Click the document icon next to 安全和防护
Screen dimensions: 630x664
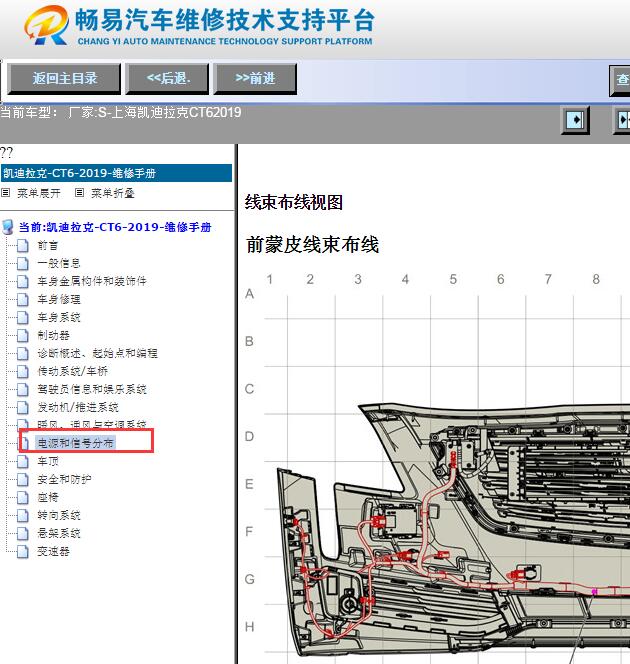[x=22, y=479]
